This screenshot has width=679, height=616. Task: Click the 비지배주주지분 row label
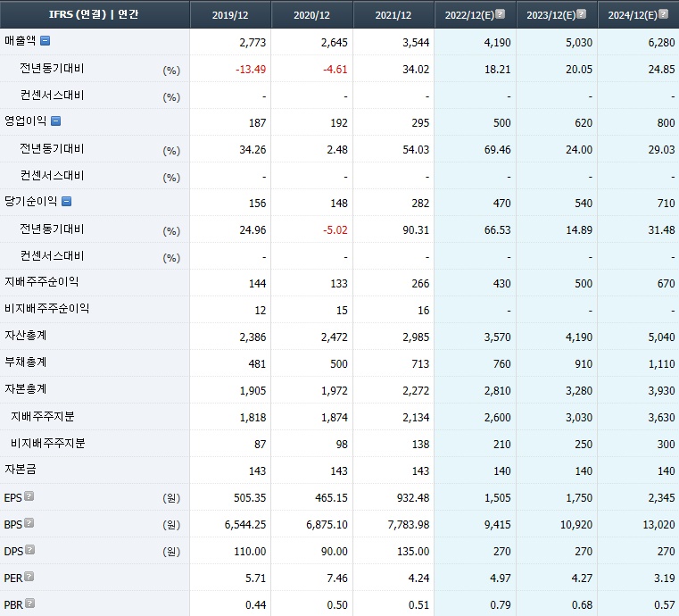(x=47, y=444)
